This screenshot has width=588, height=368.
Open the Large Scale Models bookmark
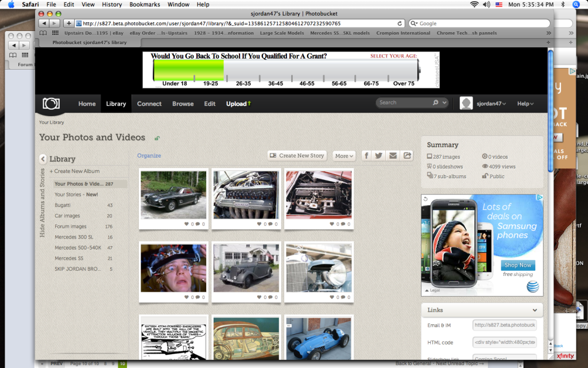pos(282,33)
